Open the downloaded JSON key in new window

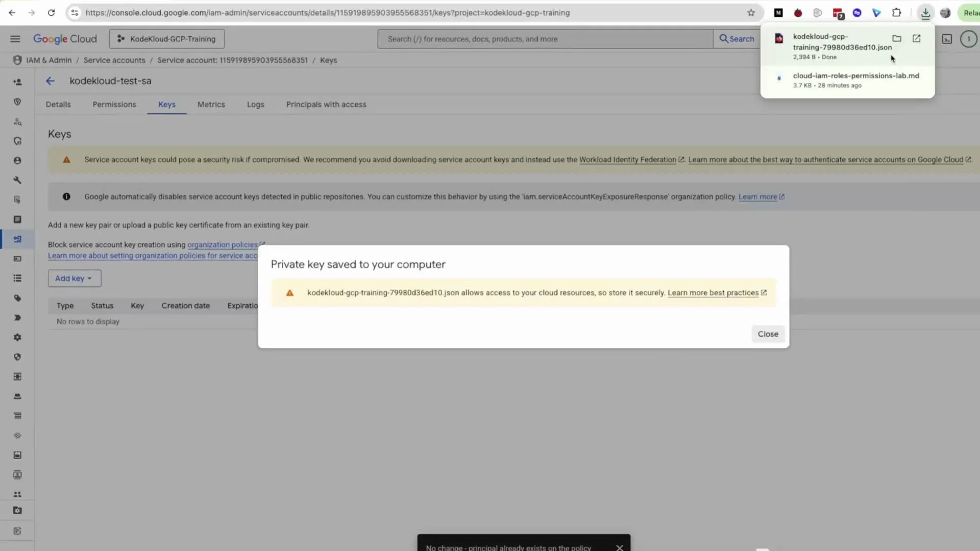(917, 38)
